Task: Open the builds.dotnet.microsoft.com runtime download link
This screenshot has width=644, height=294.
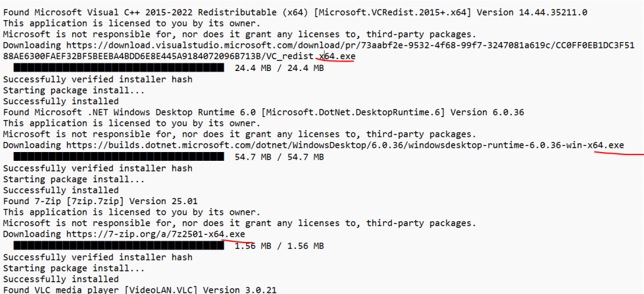Action: 345,145
